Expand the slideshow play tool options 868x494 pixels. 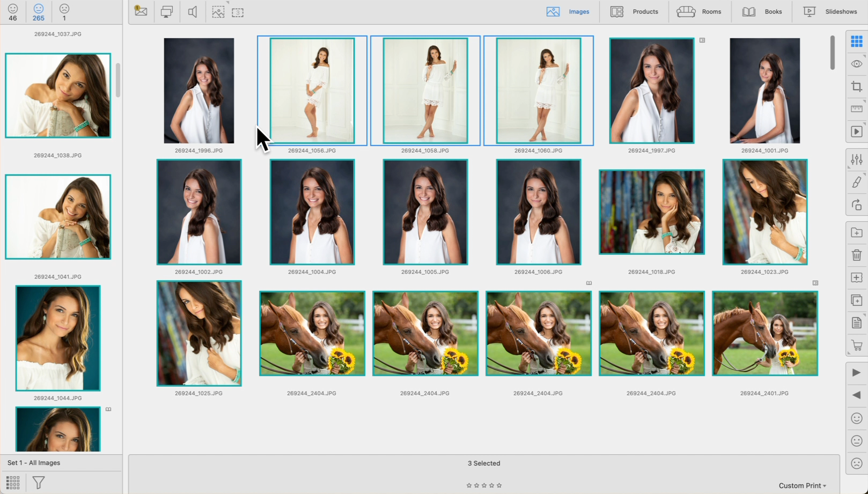pyautogui.click(x=856, y=132)
